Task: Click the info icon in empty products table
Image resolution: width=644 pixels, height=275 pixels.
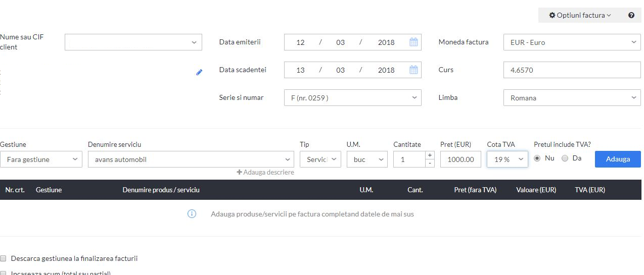Action: pos(192,214)
